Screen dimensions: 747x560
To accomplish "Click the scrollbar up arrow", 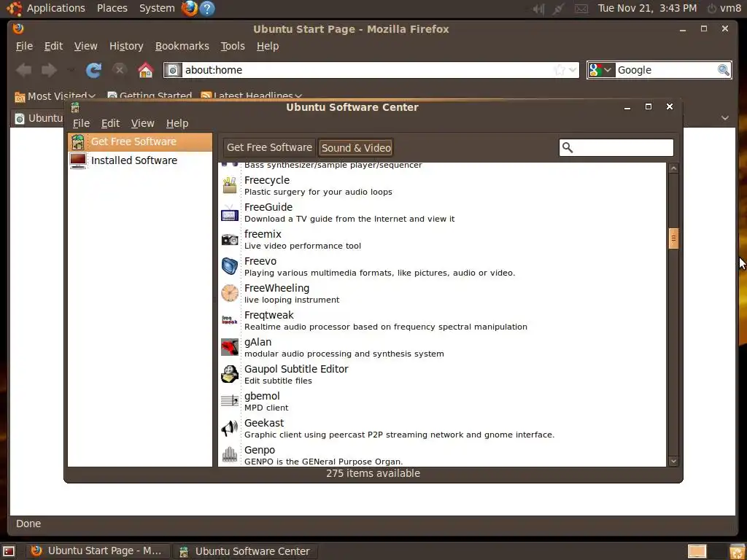I will pos(673,168).
